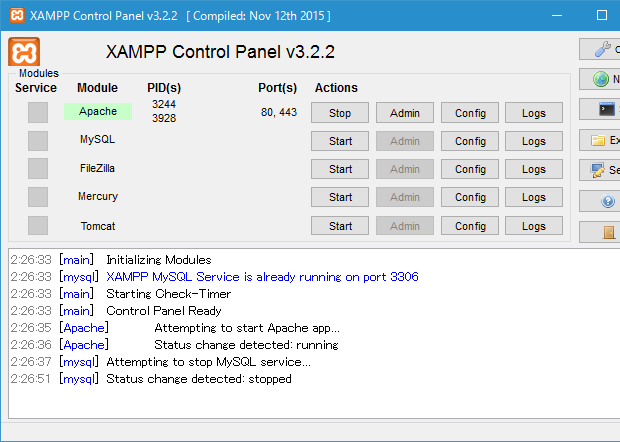Toggle the Mercury service install checkbox
Image resolution: width=620 pixels, height=442 pixels.
pyautogui.click(x=38, y=197)
